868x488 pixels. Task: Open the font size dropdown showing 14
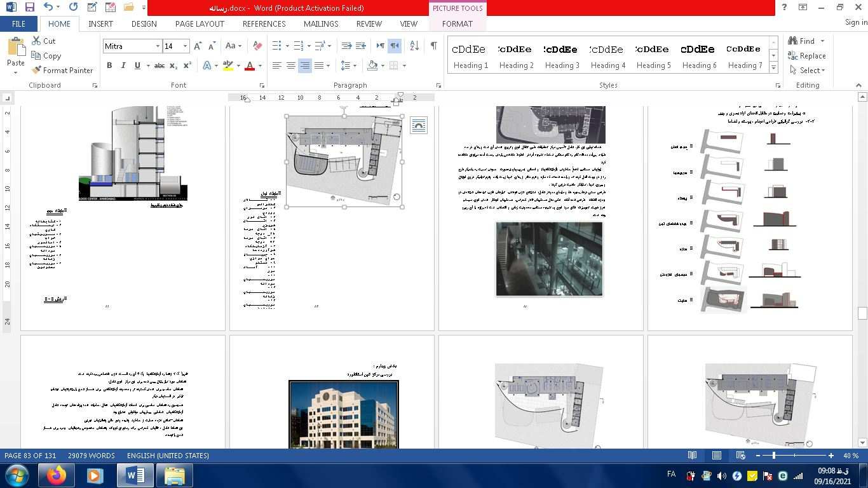tap(185, 46)
